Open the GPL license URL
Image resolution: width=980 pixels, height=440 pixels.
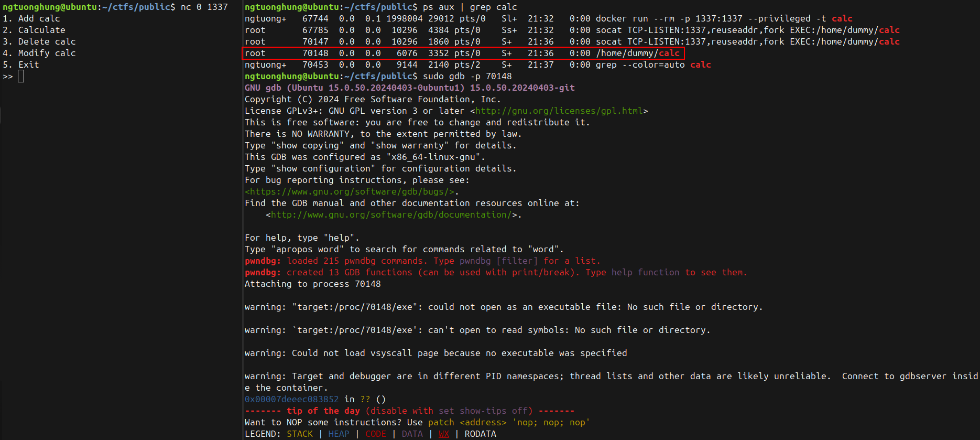tap(559, 111)
